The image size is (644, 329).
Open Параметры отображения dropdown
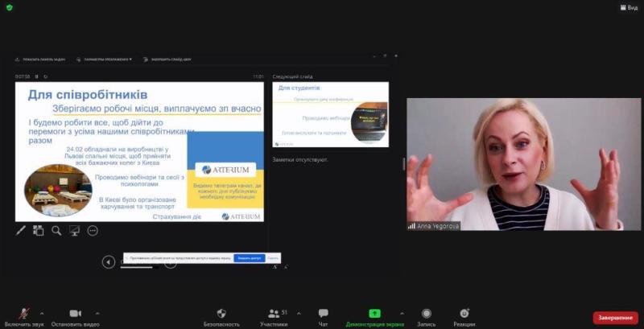point(104,60)
